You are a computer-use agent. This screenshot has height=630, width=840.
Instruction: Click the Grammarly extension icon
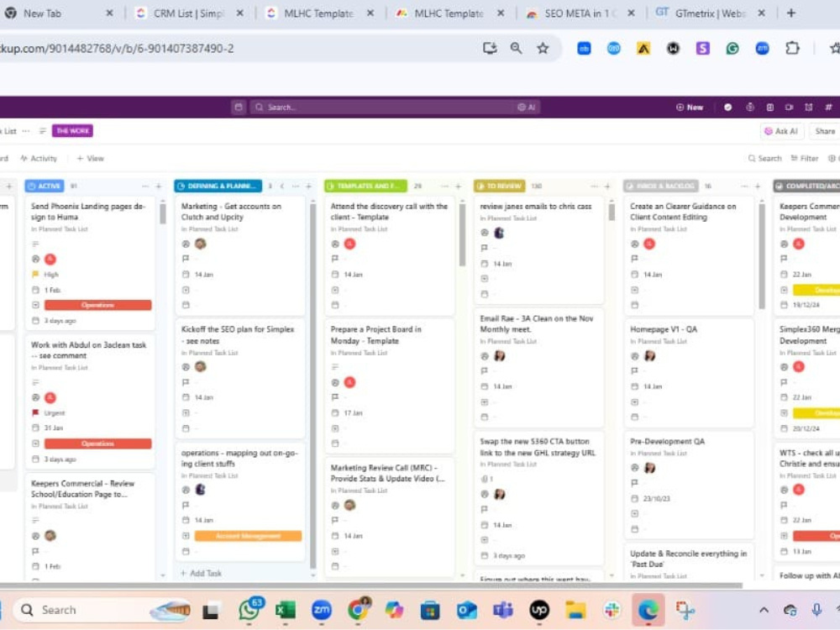pos(732,49)
